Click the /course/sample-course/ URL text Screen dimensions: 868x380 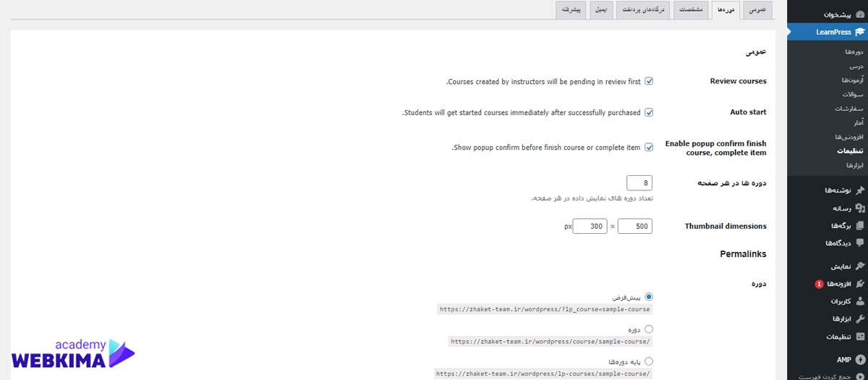(x=550, y=341)
